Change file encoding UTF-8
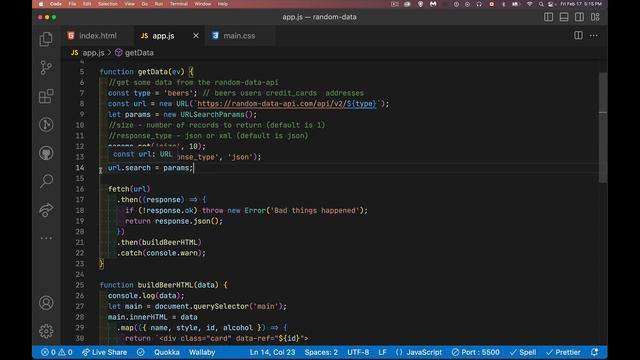Screen dimensions: 640x360 point(358,352)
